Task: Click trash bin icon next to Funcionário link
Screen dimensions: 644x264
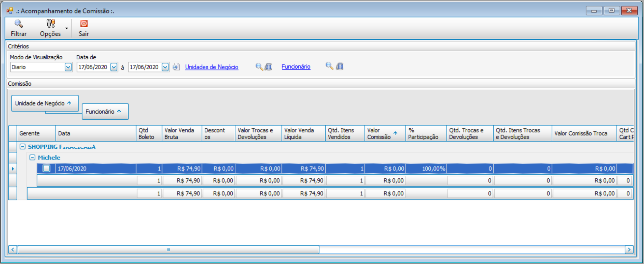Action: coord(340,66)
